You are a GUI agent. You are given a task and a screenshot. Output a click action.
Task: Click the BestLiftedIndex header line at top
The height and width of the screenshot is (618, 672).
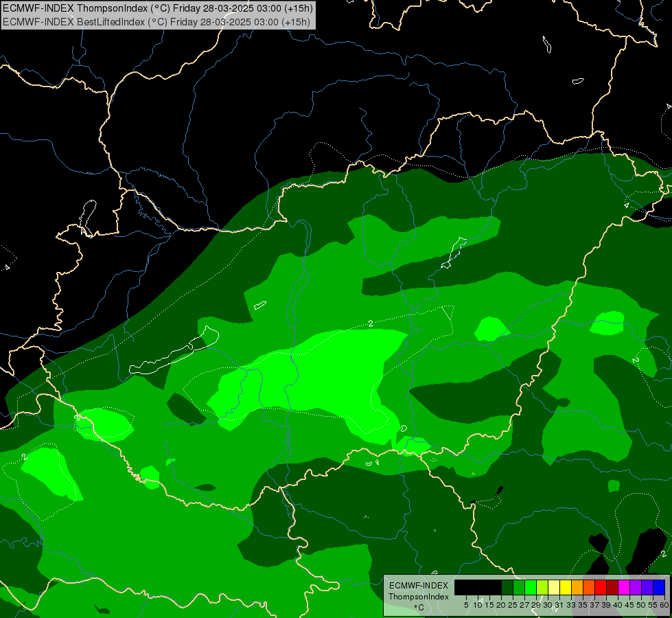pos(156,22)
